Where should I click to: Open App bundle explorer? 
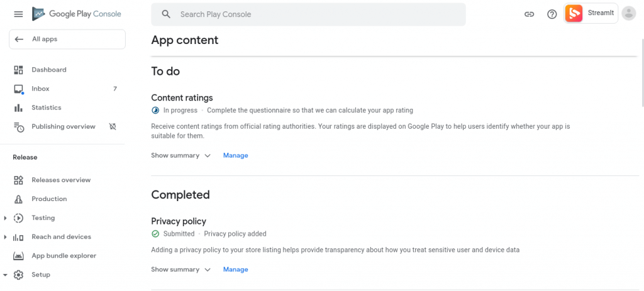64,256
